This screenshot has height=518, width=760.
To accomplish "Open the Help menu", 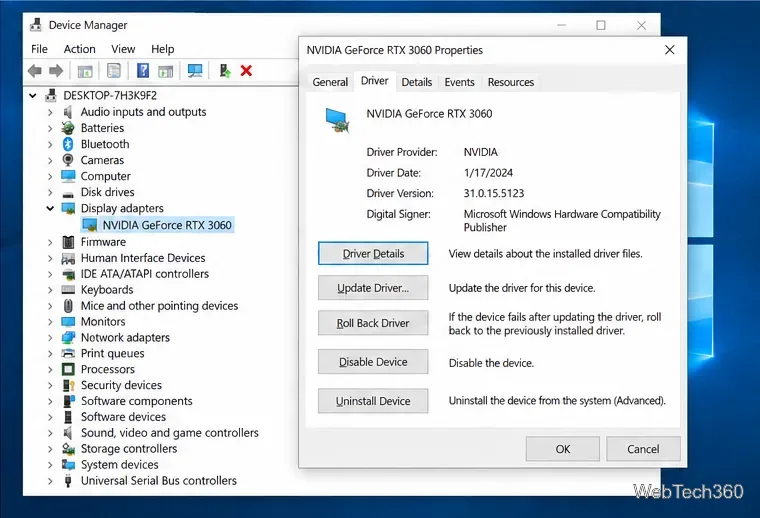I will (162, 49).
